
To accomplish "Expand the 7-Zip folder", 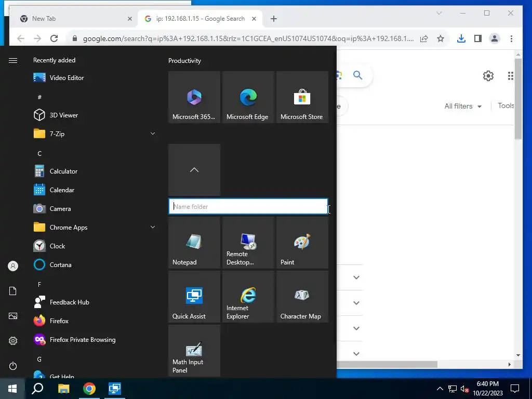I will click(x=95, y=134).
